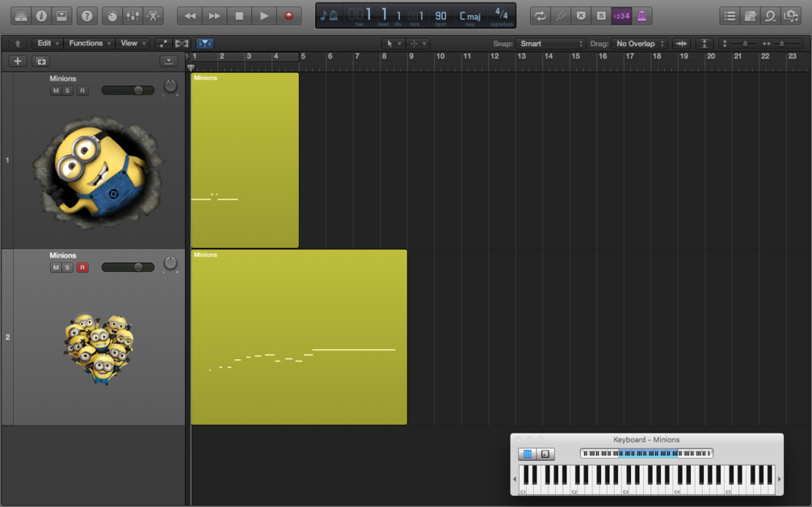Duplicate track button in track header
The image size is (812, 507).
coord(41,61)
